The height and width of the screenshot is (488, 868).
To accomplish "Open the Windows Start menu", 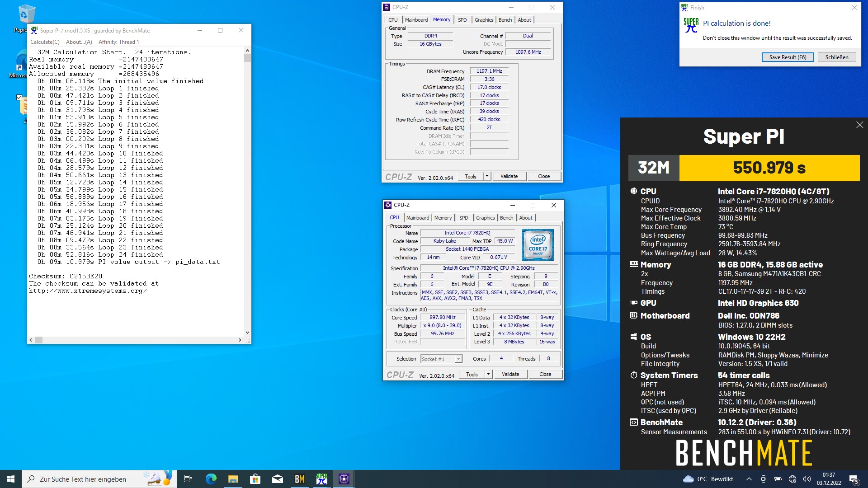I will [x=11, y=479].
